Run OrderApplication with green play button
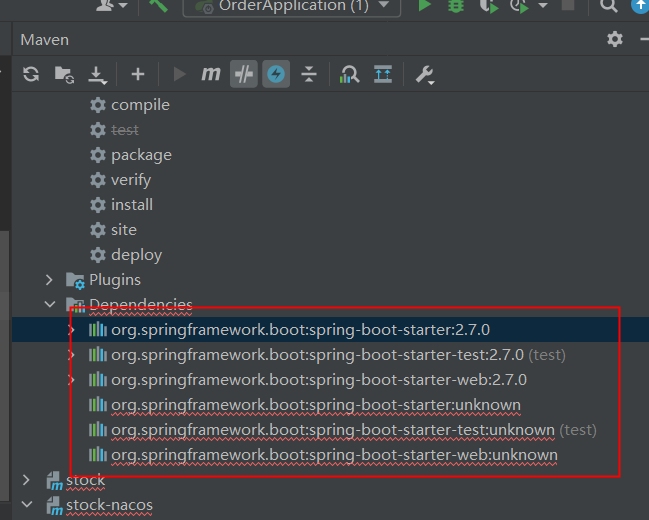The image size is (649, 520). (x=424, y=5)
